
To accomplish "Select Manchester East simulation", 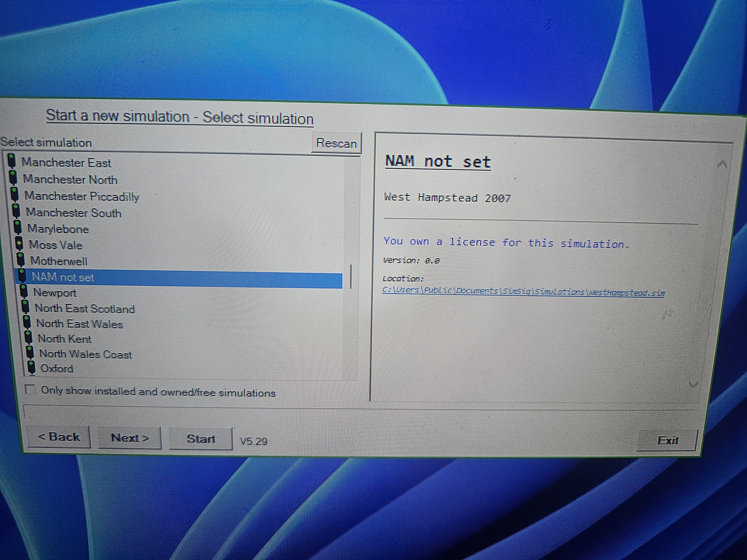I will point(66,163).
